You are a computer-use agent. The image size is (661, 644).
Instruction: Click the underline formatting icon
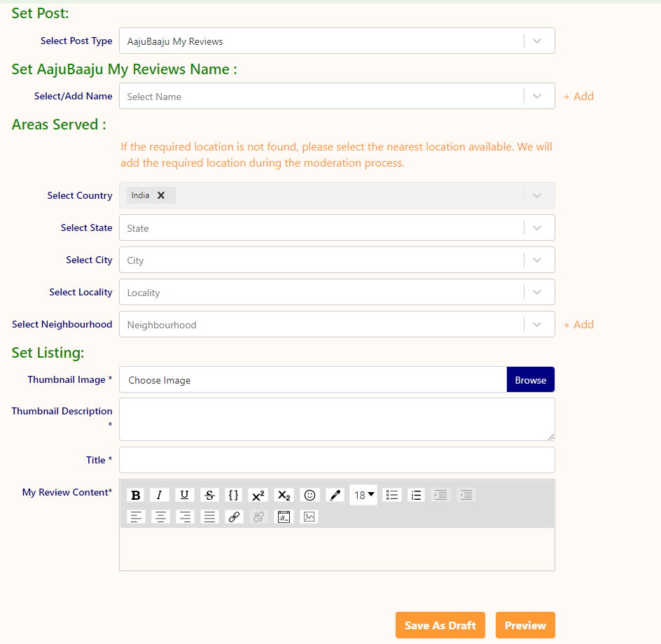(x=184, y=495)
